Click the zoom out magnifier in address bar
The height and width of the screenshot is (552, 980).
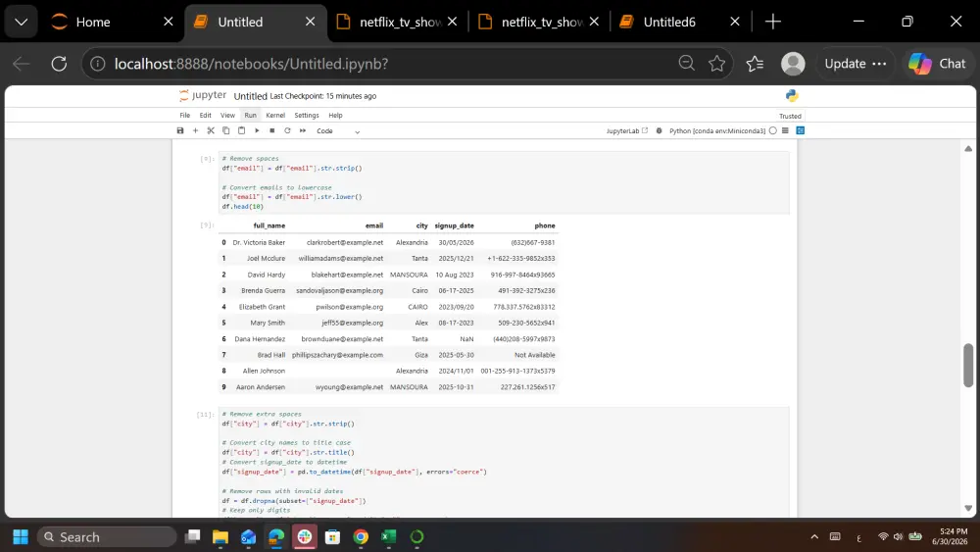(686, 63)
